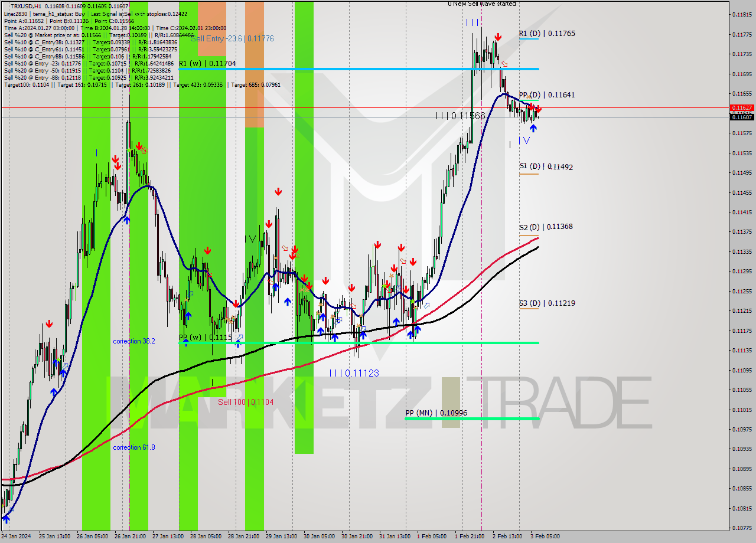Select the 1 Feb 21:00 time label
Viewport: 756px width, 543px height.
[x=470, y=537]
